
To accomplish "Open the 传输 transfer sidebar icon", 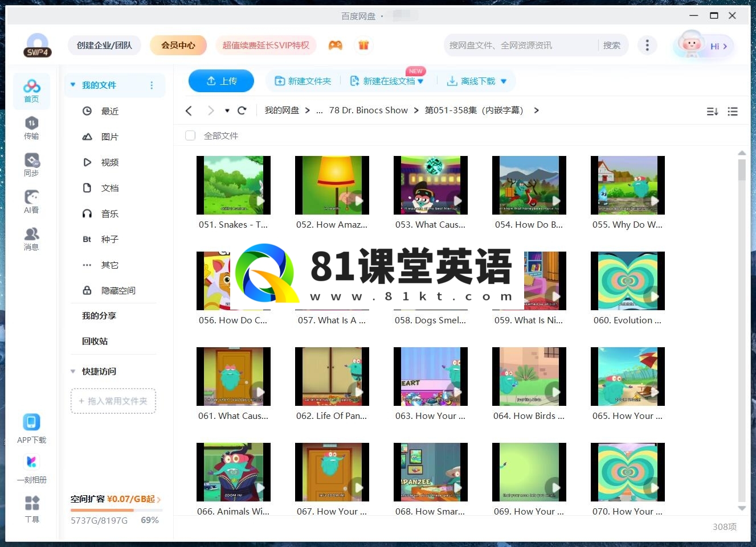I will click(x=31, y=128).
